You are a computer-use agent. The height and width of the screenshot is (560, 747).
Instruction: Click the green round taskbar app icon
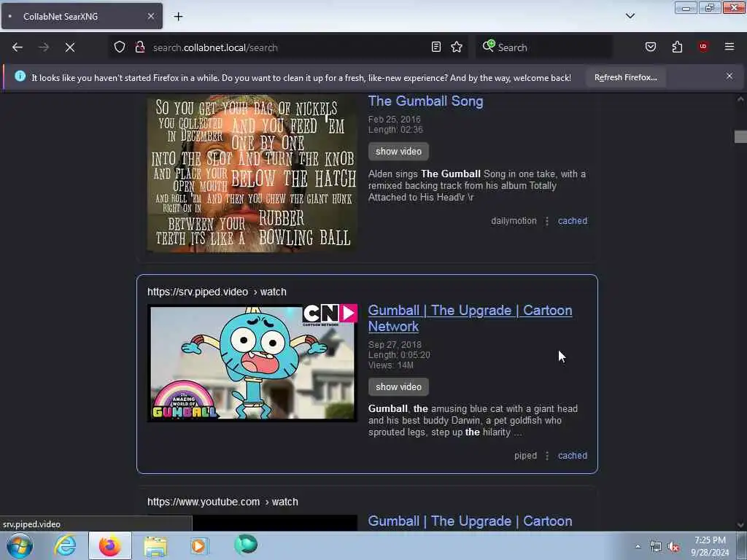pyautogui.click(x=246, y=545)
